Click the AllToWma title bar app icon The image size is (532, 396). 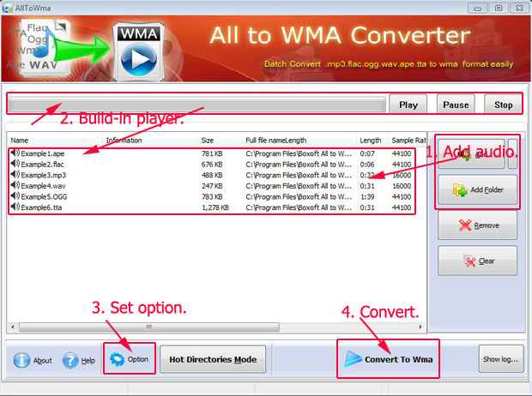[8, 8]
